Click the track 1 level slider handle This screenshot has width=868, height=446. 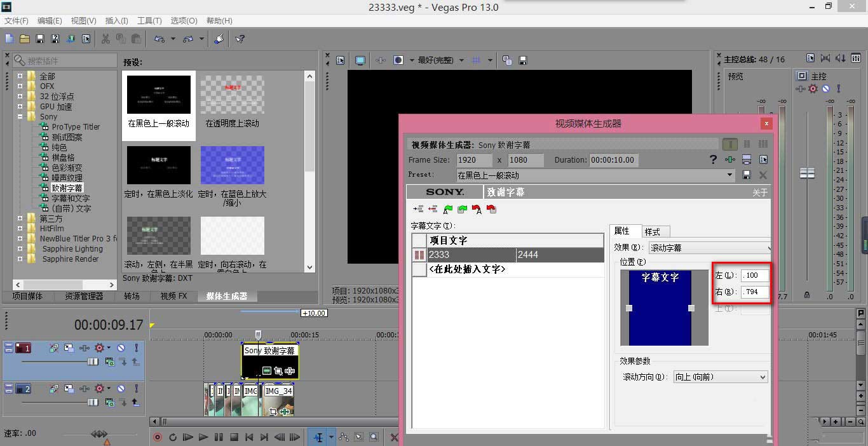coord(93,362)
